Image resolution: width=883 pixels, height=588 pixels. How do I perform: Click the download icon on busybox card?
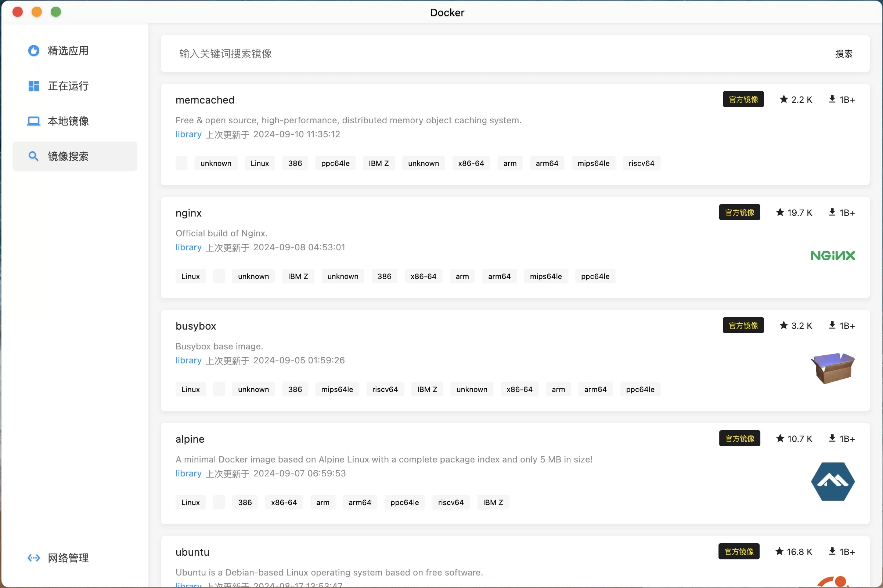pos(832,325)
